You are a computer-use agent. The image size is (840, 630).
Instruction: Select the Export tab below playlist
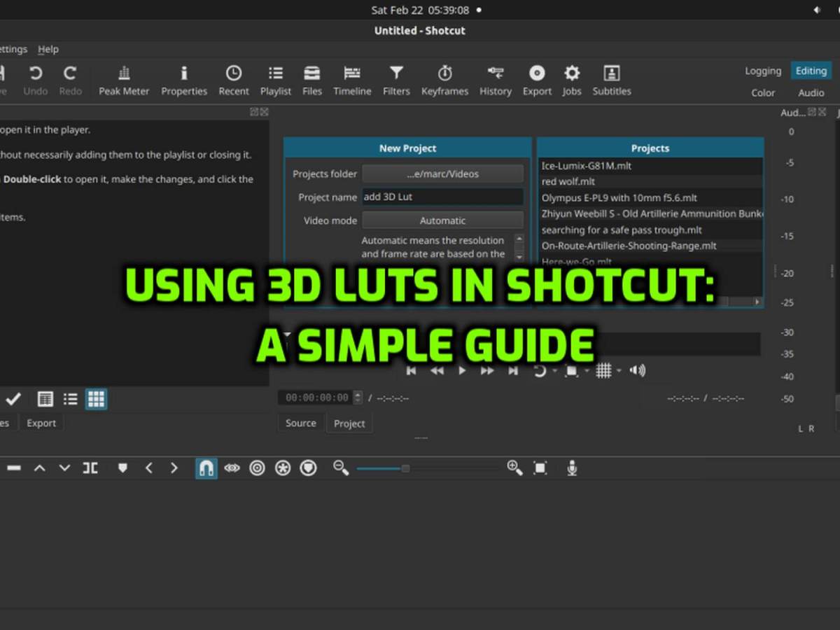[x=41, y=423]
